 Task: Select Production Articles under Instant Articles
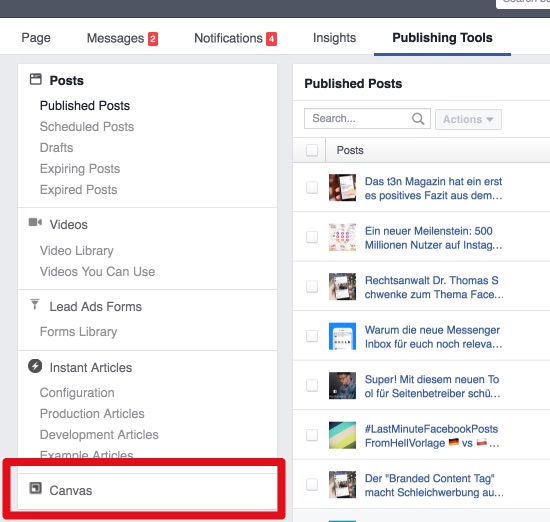92,414
